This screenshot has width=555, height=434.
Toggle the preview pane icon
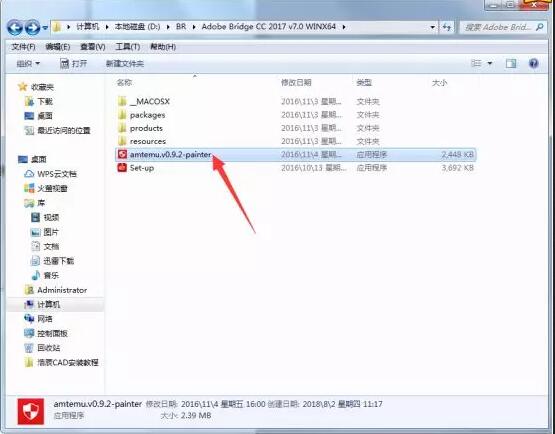pyautogui.click(x=511, y=63)
